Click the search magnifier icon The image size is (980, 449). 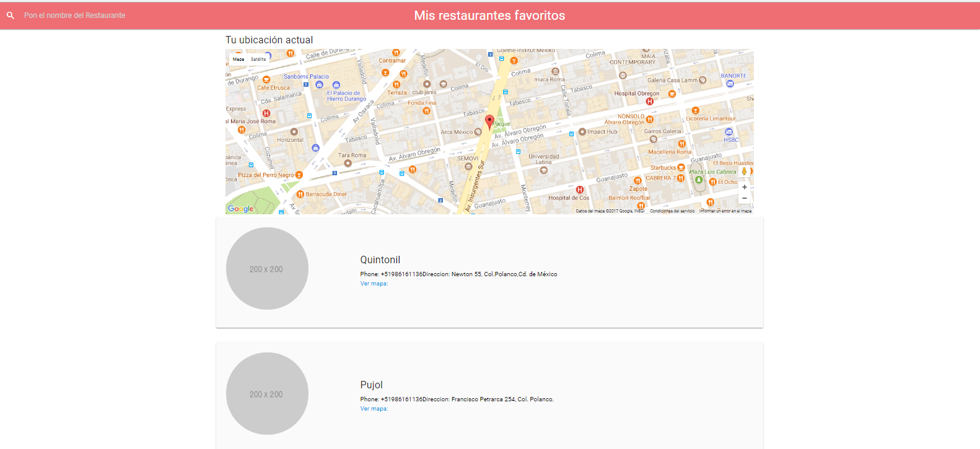[x=11, y=15]
